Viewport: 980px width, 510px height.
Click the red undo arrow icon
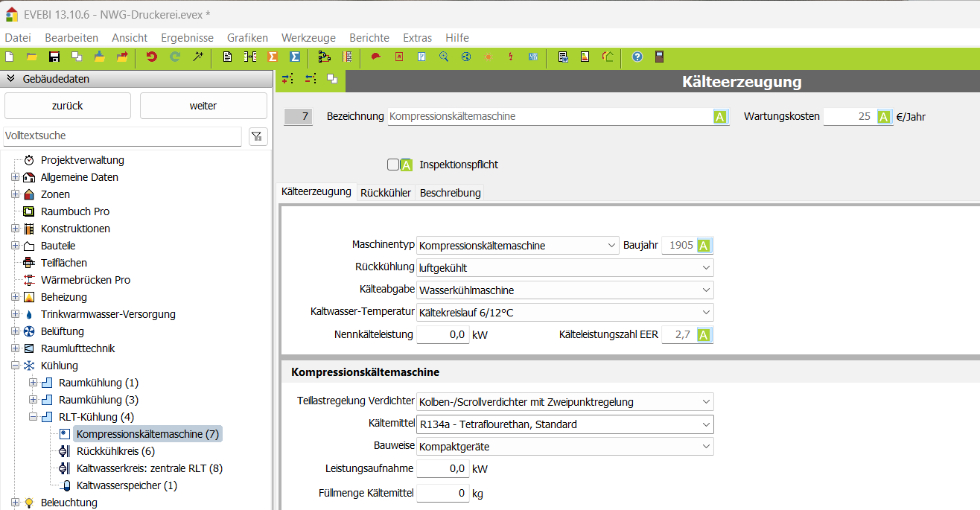click(152, 57)
